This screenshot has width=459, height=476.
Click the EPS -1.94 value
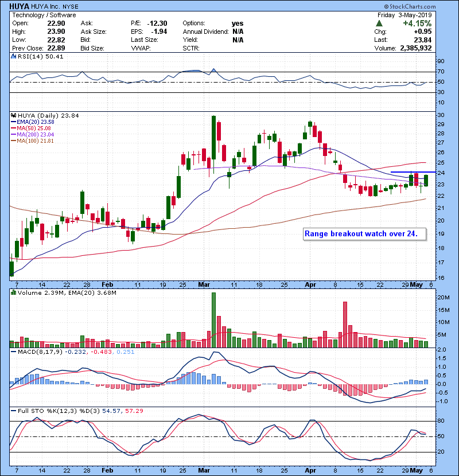pos(159,32)
